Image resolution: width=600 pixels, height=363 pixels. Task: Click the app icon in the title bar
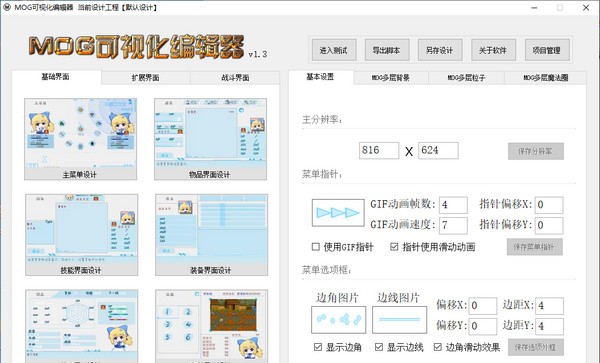click(7, 7)
